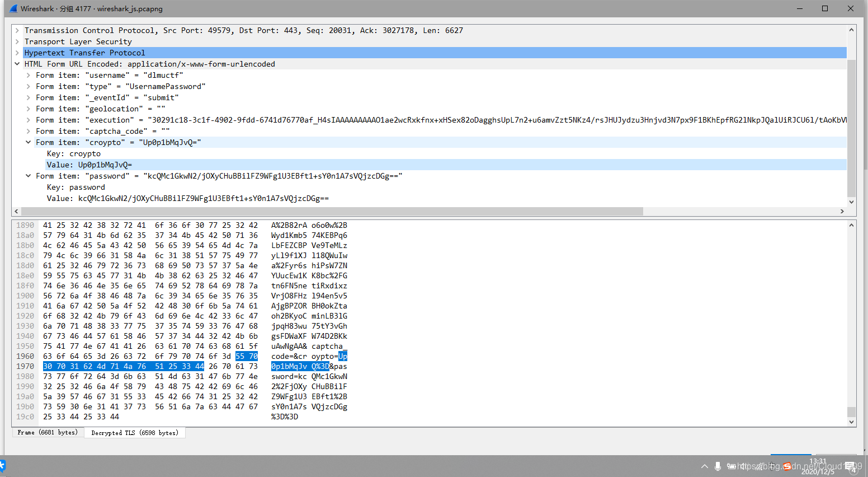868x477 pixels.
Task: Select the HTML Form URL Encoded row text
Action: tap(150, 64)
